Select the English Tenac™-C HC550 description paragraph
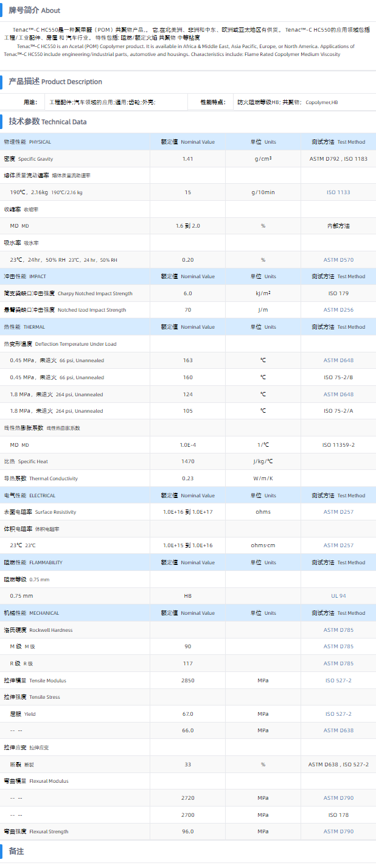Viewport: 376px width, 868px height. pyautogui.click(x=179, y=50)
